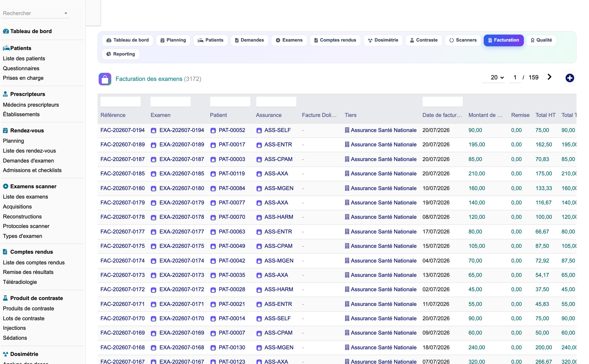Open the Comptes rendus tab
Screen dimensions: 589x364
335,40
